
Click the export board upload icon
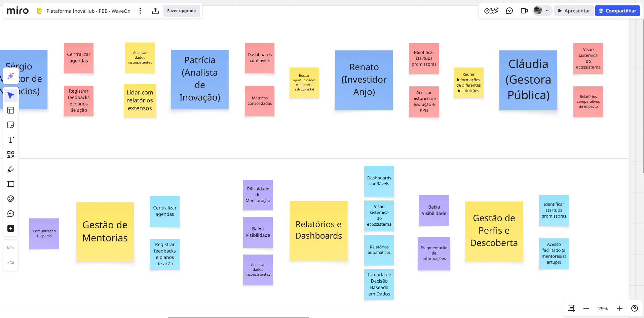[155, 11]
